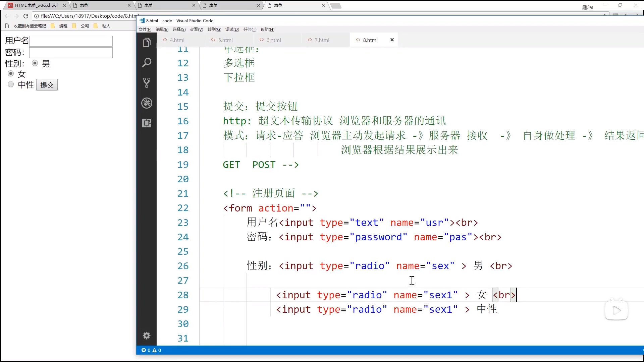Click the 多选框 comment text
The image size is (644, 362).
click(239, 63)
